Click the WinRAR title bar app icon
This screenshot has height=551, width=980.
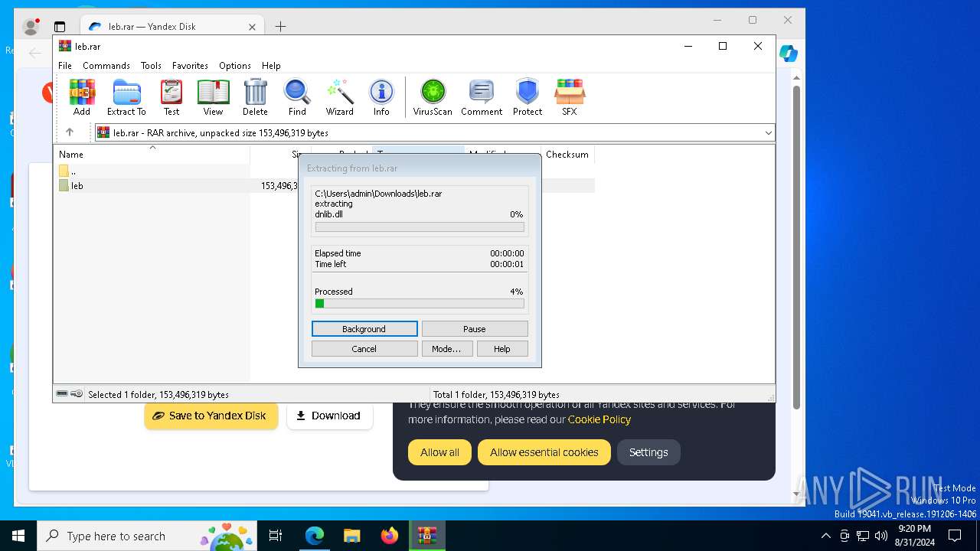tap(65, 46)
